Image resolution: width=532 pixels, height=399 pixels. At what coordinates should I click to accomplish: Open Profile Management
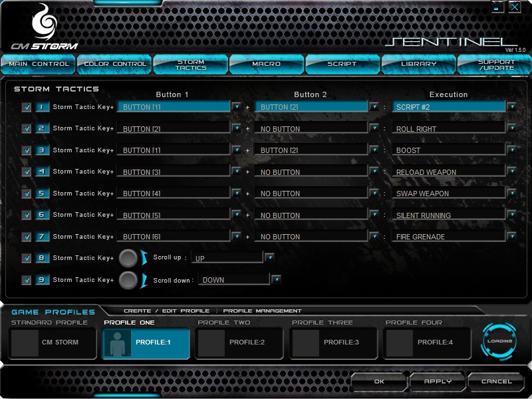pyautogui.click(x=262, y=311)
